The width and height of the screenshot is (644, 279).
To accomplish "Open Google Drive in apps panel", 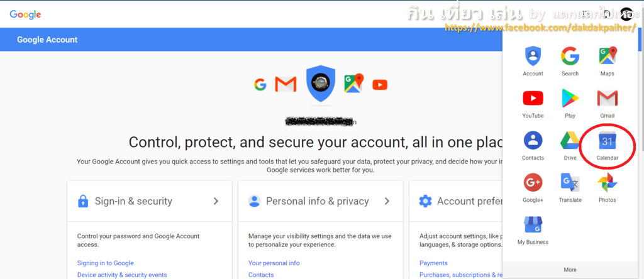I will click(x=570, y=146).
